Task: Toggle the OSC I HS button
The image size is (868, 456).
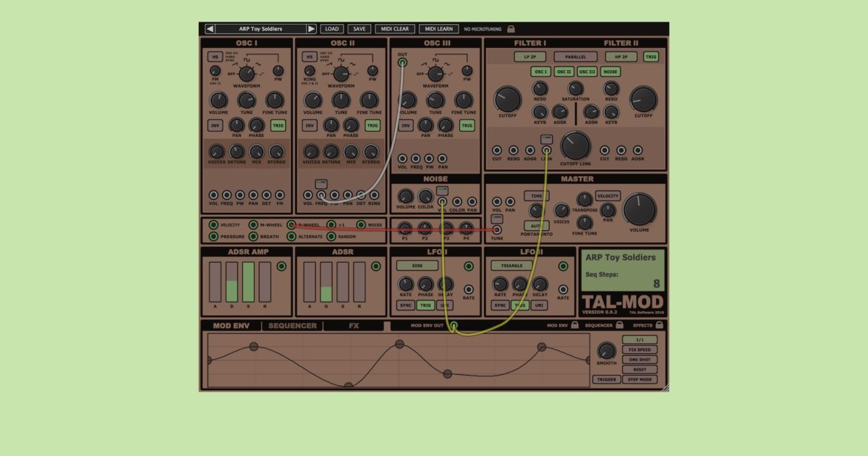Action: [x=215, y=56]
